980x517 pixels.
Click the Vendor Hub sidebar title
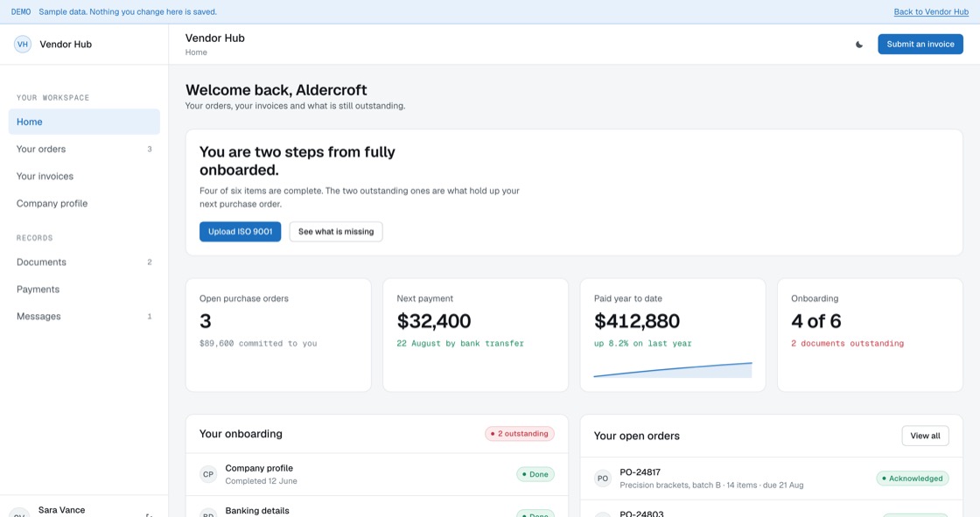coord(66,45)
